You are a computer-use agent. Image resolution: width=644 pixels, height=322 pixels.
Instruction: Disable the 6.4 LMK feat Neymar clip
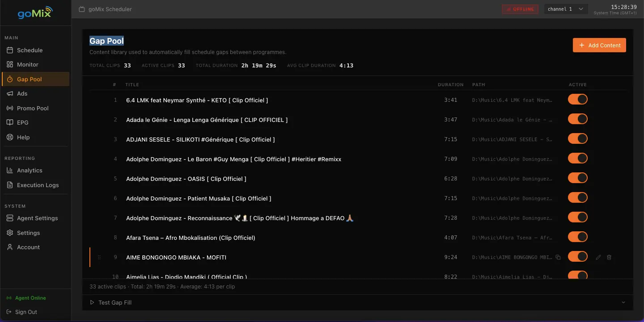coord(578,99)
